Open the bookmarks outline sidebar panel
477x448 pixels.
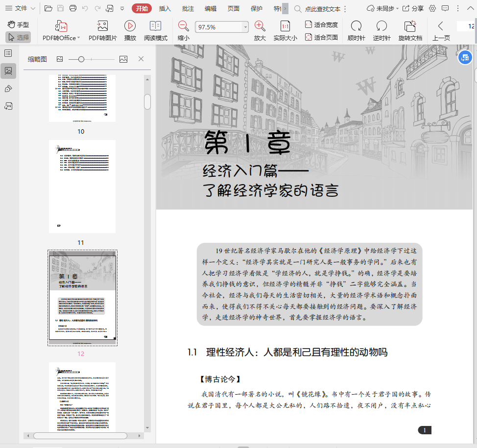[8, 53]
